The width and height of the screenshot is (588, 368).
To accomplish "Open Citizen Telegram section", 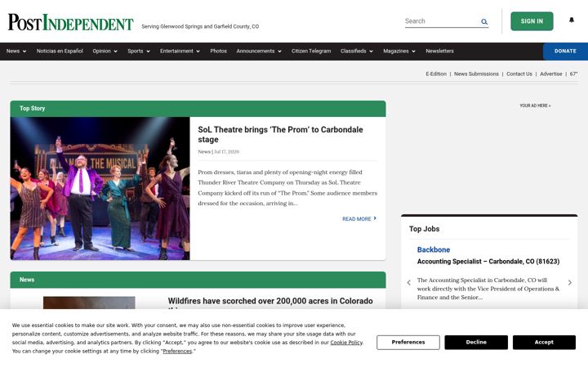I will pos(311,51).
